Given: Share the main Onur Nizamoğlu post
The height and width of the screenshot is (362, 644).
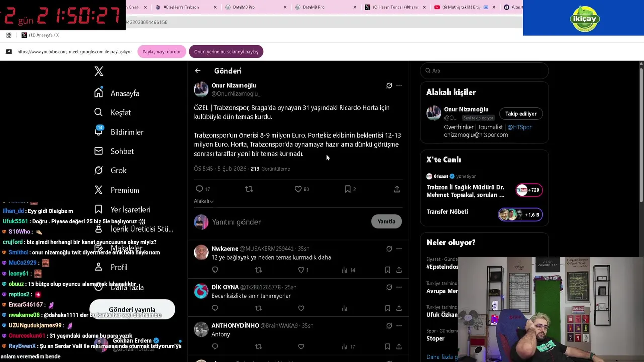Looking at the screenshot, I should click(397, 189).
